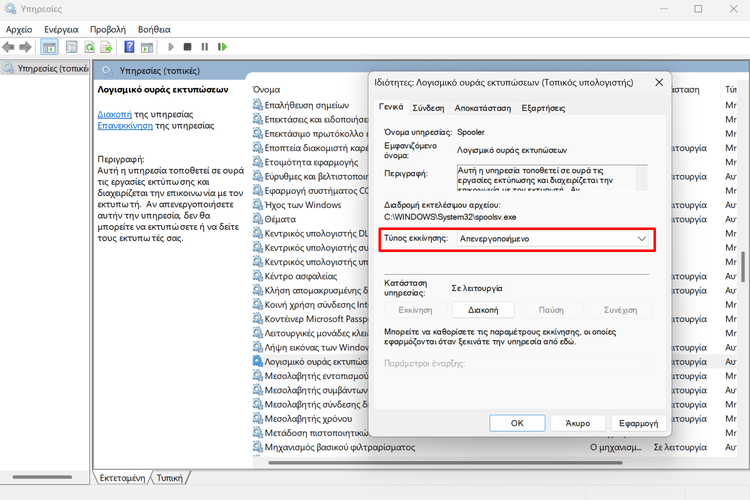This screenshot has width=750, height=500.
Task: Toggle the Show/Hide Console Tree icon
Action: 49,47
